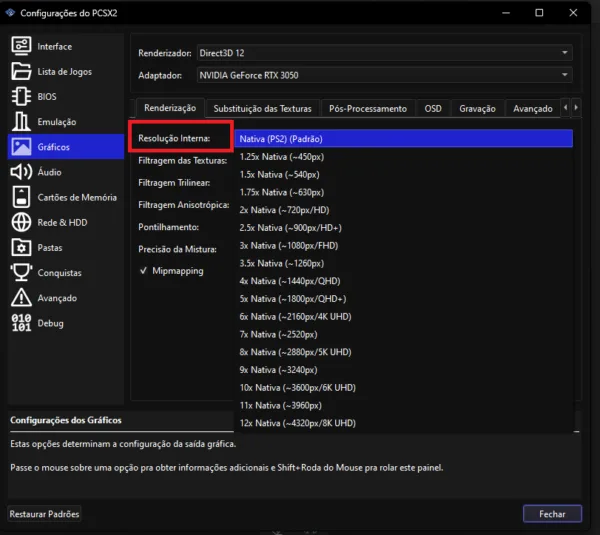The width and height of the screenshot is (600, 535).
Task: Open the Áudio speaker icon
Action: (21, 172)
